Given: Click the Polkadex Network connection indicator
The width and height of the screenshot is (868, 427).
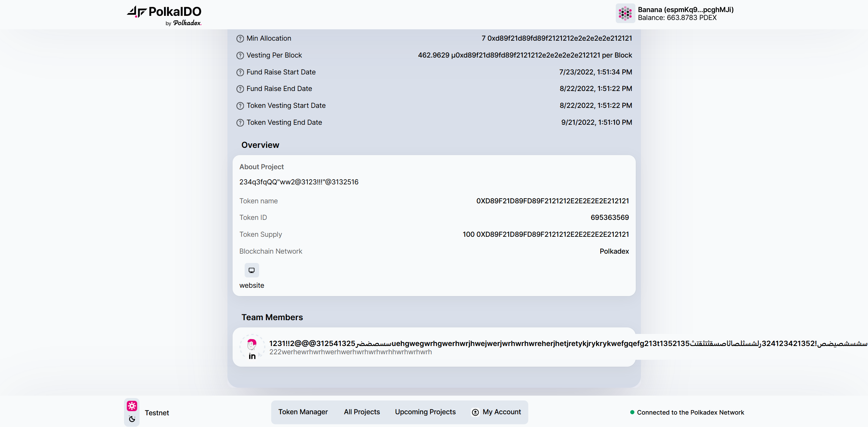Looking at the screenshot, I should pyautogui.click(x=632, y=412).
